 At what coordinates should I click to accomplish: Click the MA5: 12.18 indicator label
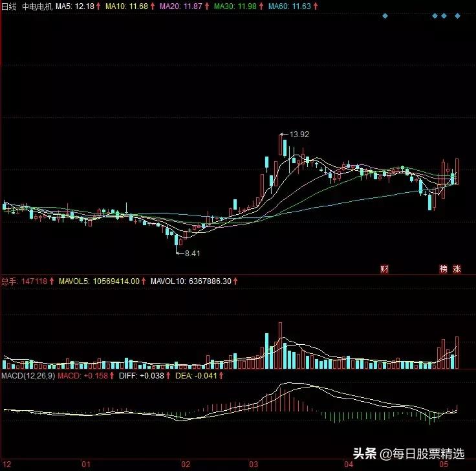point(75,6)
